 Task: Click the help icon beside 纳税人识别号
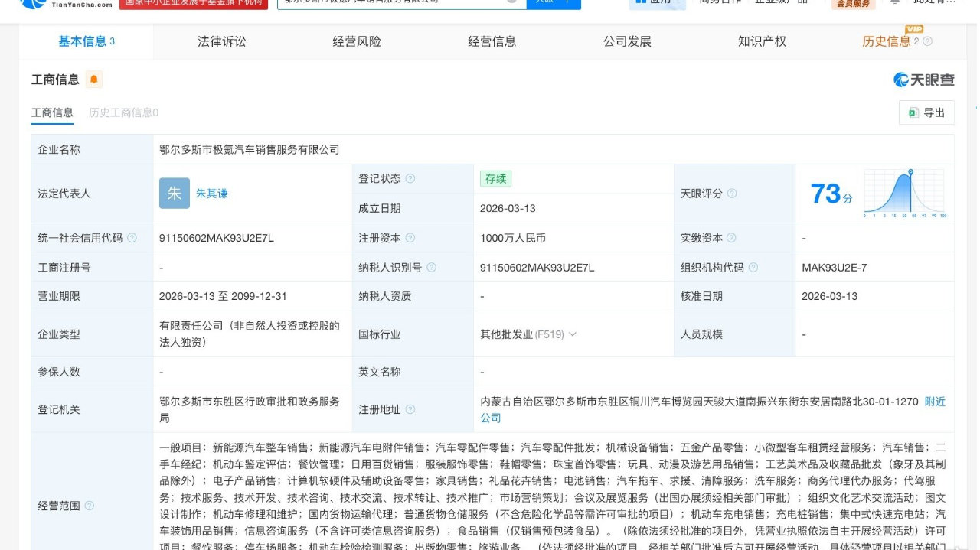tap(432, 268)
